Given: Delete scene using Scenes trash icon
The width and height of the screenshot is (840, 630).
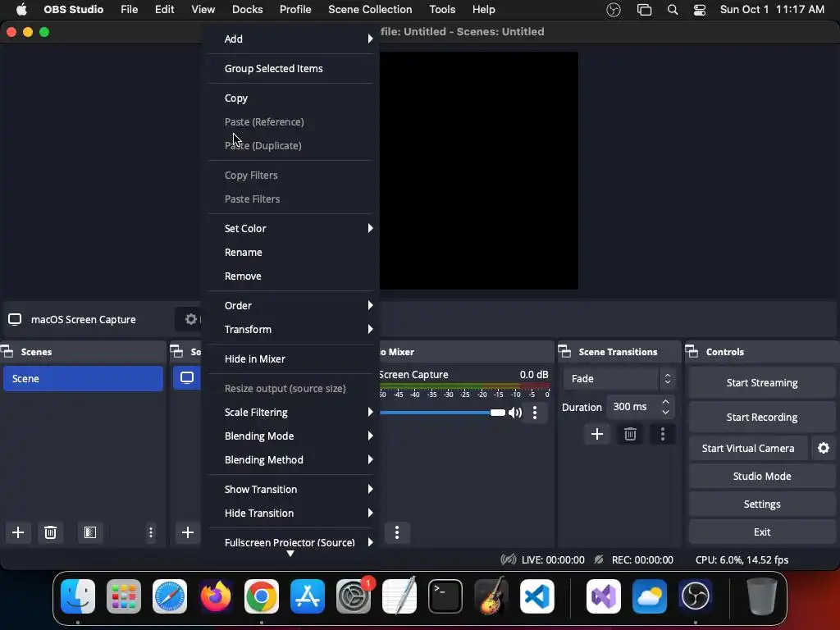Looking at the screenshot, I should pos(50,532).
